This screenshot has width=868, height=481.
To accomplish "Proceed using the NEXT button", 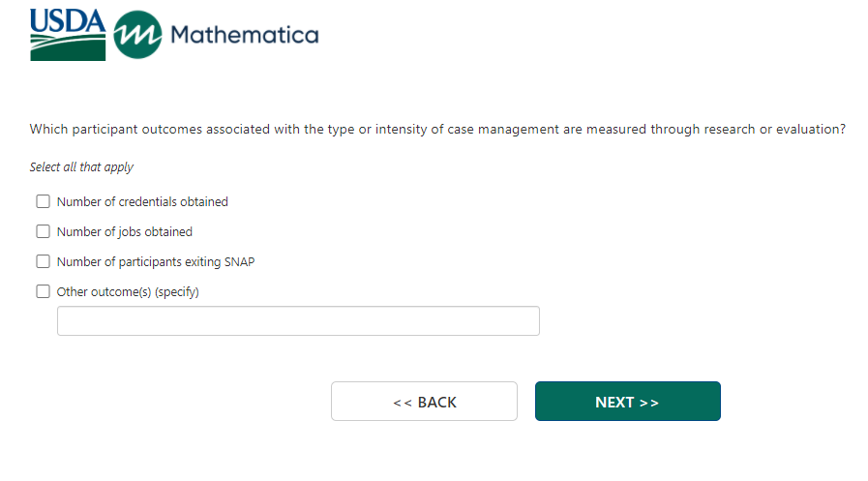I will pyautogui.click(x=627, y=402).
